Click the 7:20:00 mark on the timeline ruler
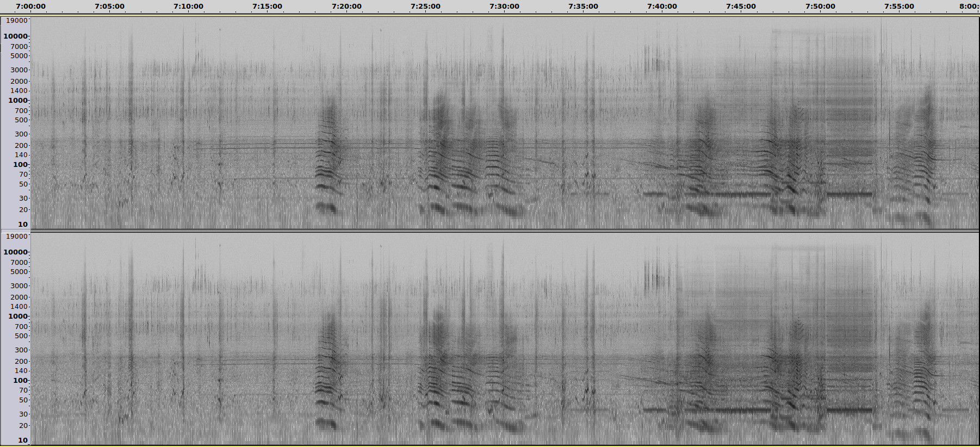 tap(346, 7)
